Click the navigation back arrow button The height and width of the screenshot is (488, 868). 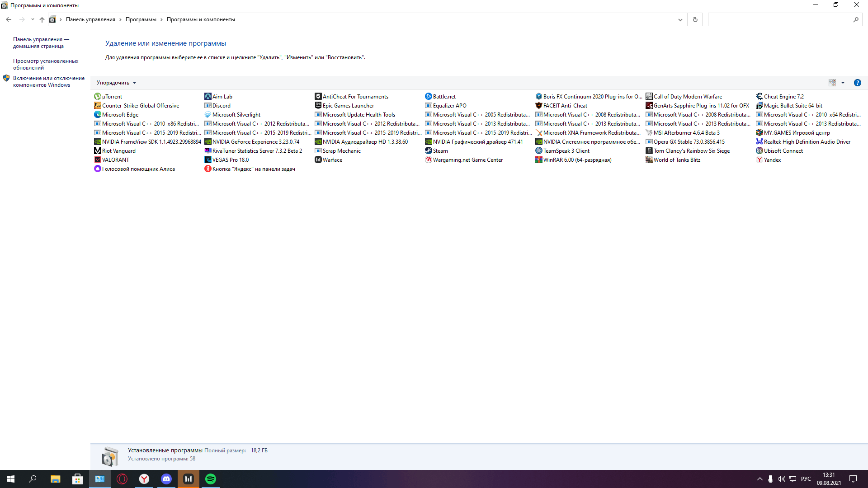point(8,20)
